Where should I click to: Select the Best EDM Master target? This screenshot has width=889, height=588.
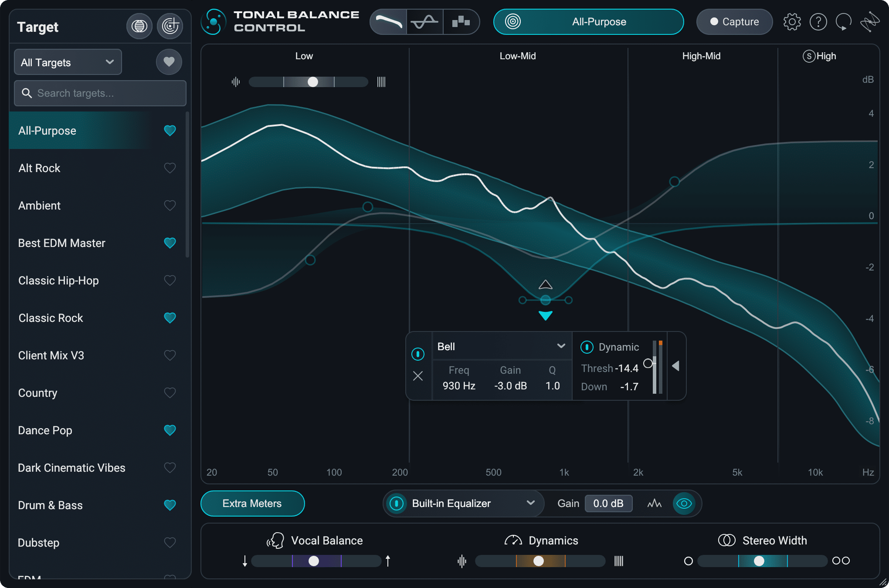point(61,243)
